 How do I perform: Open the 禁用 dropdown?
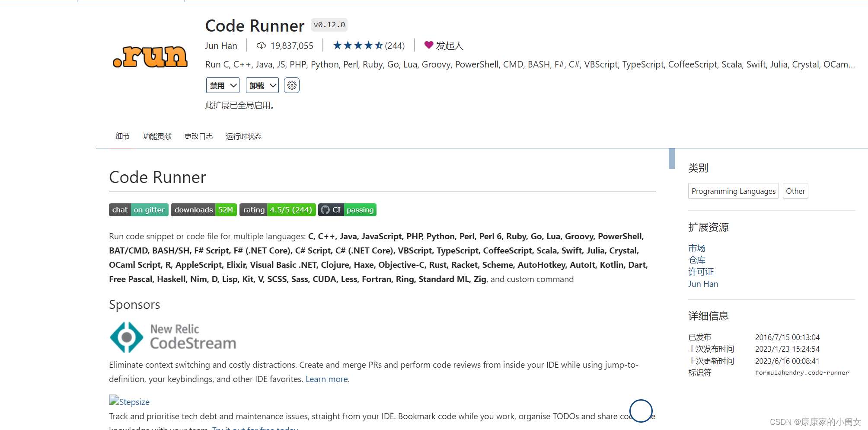pos(222,85)
